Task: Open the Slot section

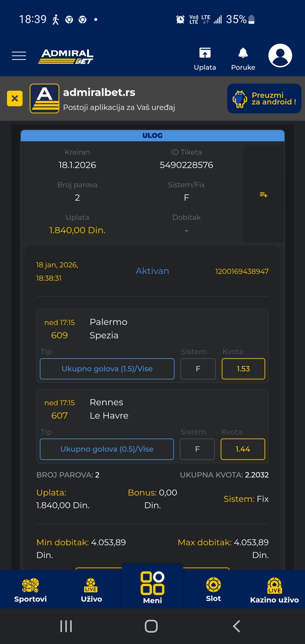Action: 213,590
